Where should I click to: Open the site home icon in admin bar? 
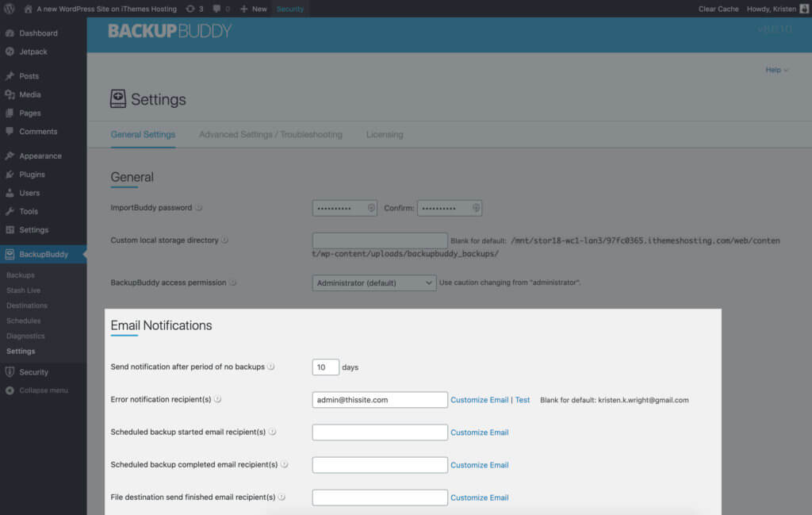click(x=29, y=9)
